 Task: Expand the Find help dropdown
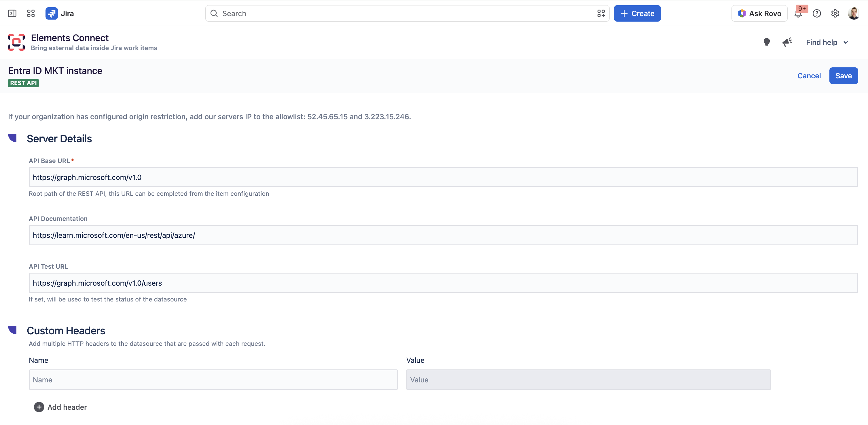[827, 42]
